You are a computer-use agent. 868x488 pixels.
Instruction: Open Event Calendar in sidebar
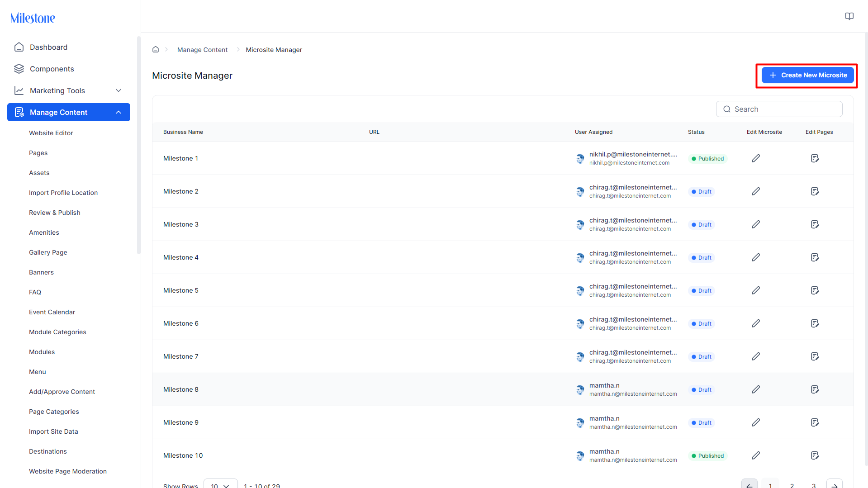coord(52,312)
